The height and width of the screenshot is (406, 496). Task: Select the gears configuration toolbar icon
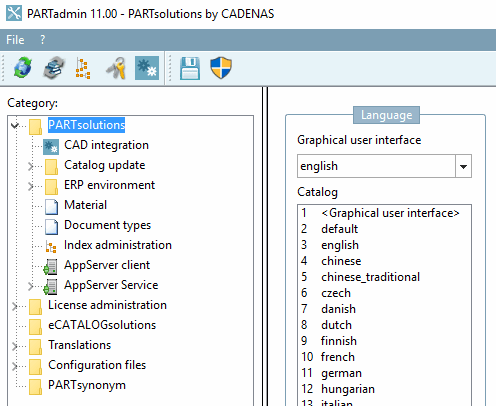pyautogui.click(x=147, y=68)
